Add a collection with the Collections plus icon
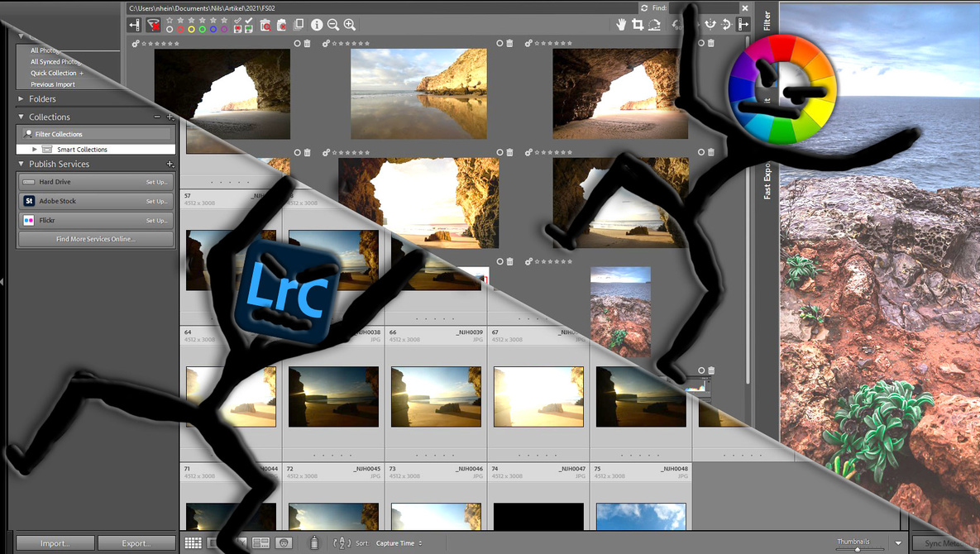Viewport: 980px width, 554px height. click(x=170, y=117)
